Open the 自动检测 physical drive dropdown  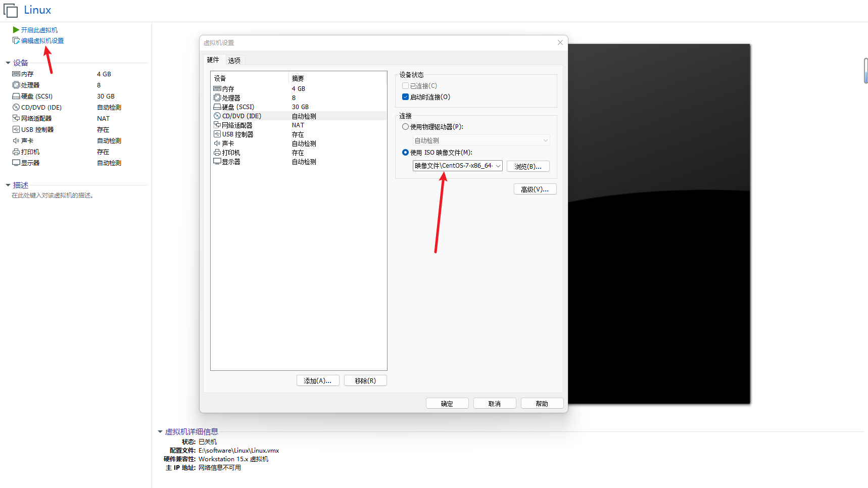481,140
